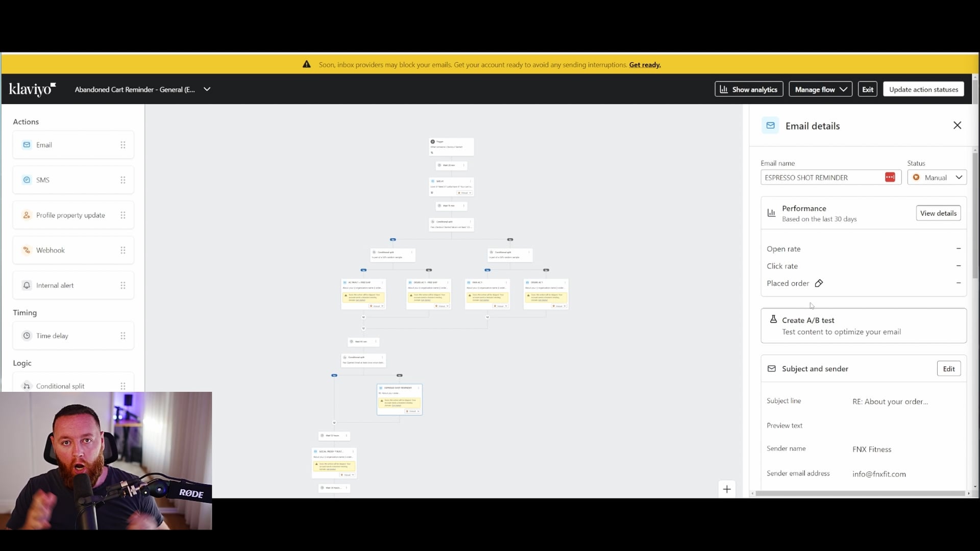This screenshot has width=980, height=551.
Task: Click the plus button to add flow step
Action: click(x=726, y=488)
